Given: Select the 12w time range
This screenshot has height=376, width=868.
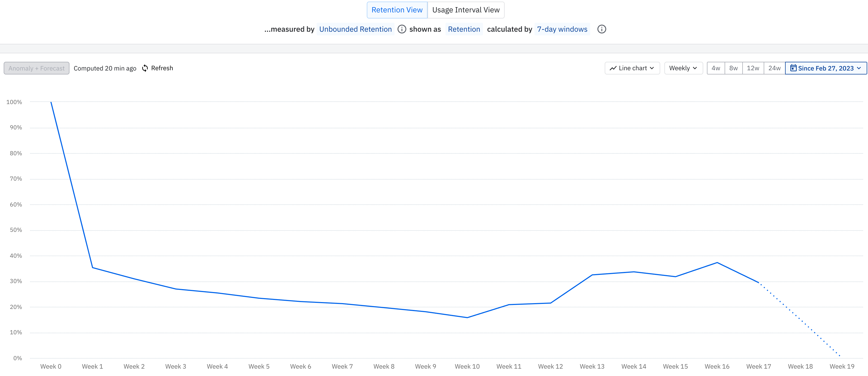Looking at the screenshot, I should click(x=753, y=68).
